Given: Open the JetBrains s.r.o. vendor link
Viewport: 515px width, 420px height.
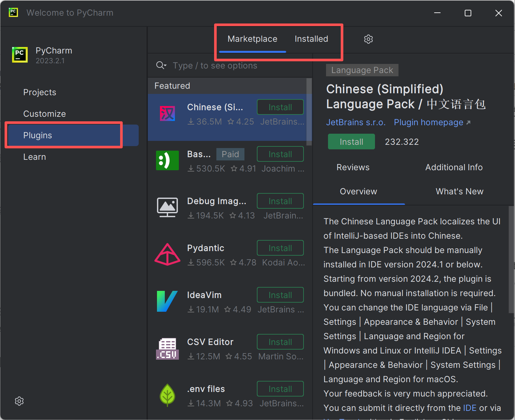Looking at the screenshot, I should click(x=356, y=122).
